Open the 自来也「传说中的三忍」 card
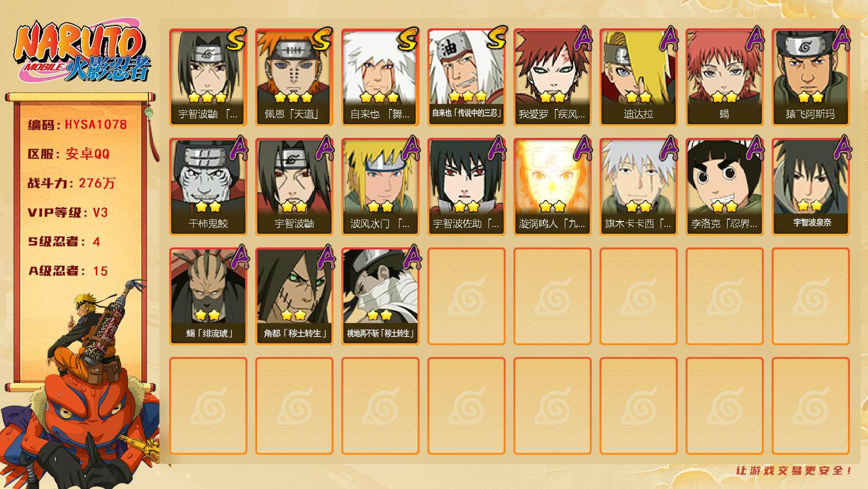 click(466, 77)
